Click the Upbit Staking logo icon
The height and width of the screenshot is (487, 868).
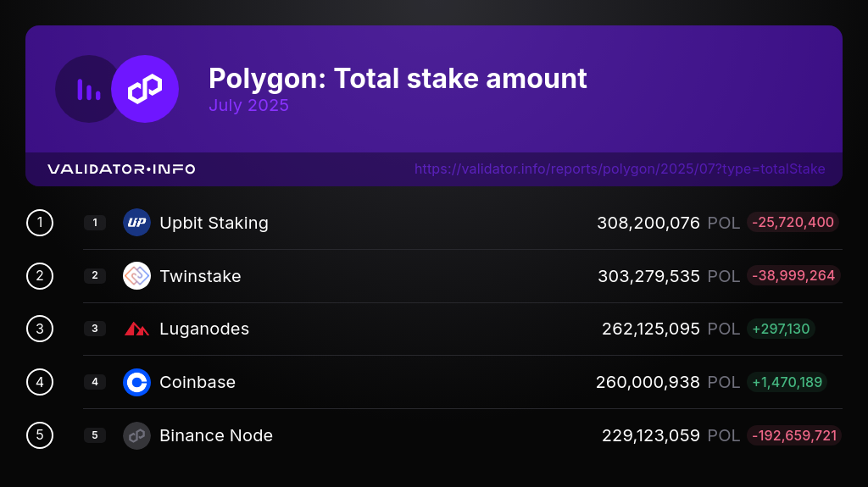[x=136, y=223]
